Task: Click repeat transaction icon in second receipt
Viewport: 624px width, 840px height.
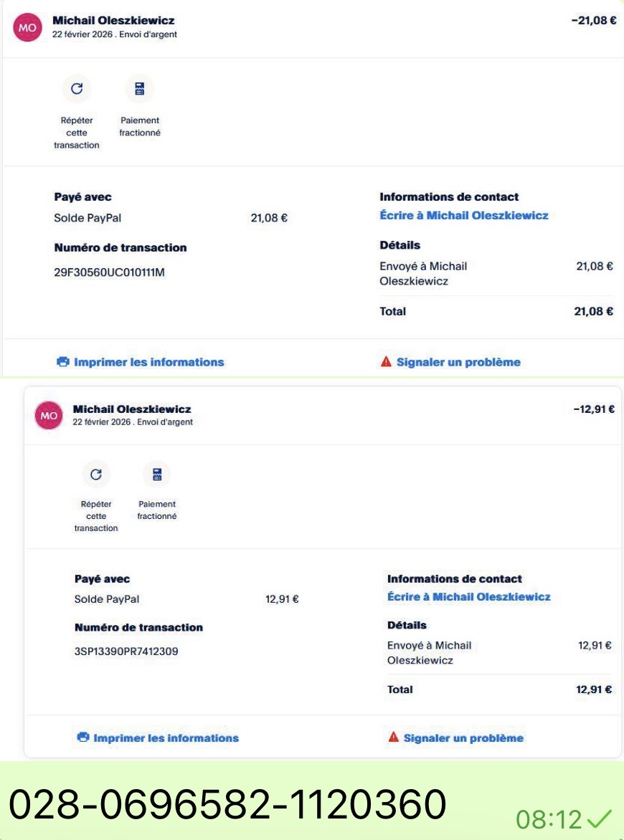Action: click(x=96, y=474)
